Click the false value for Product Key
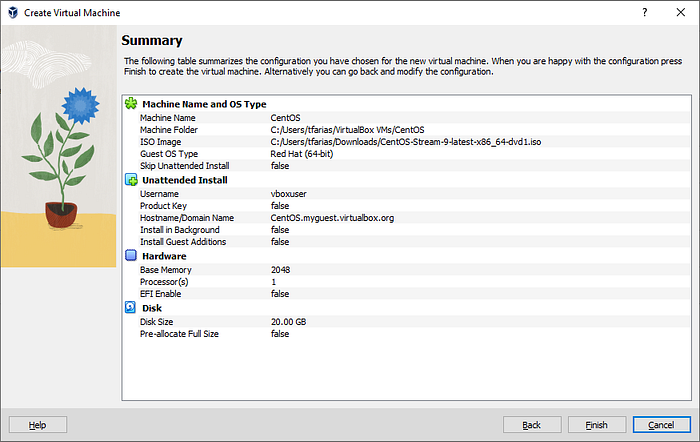The height and width of the screenshot is (442, 700). pyautogui.click(x=280, y=206)
